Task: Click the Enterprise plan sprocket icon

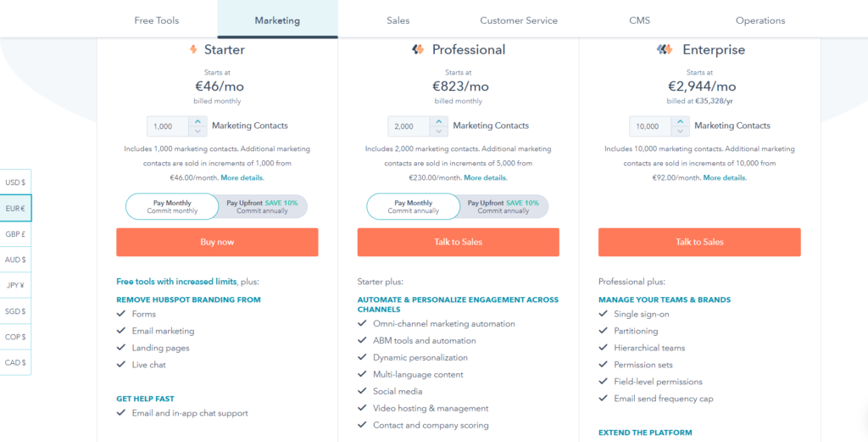Action: [665, 50]
